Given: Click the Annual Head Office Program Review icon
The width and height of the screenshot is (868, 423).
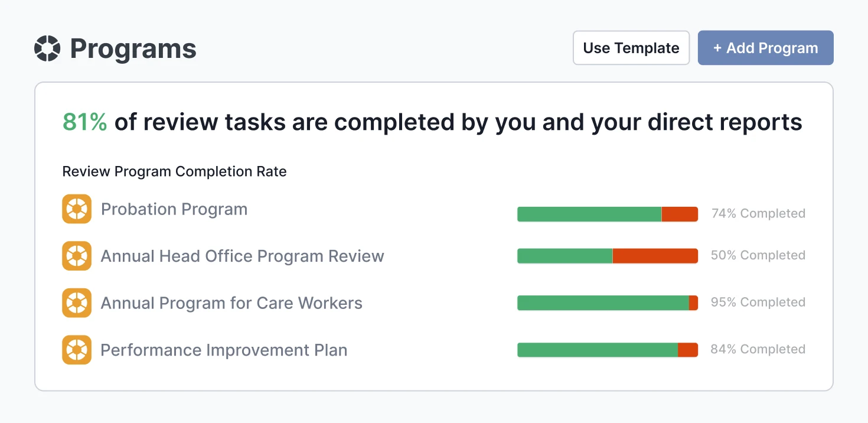Looking at the screenshot, I should point(77,256).
